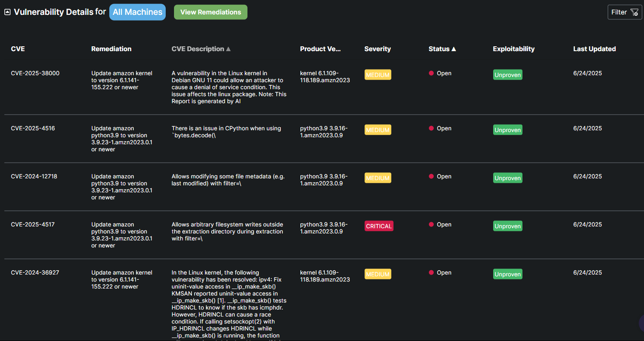The image size is (644, 341).
Task: Expand the truncated Product Ve... column header
Action: pos(320,49)
